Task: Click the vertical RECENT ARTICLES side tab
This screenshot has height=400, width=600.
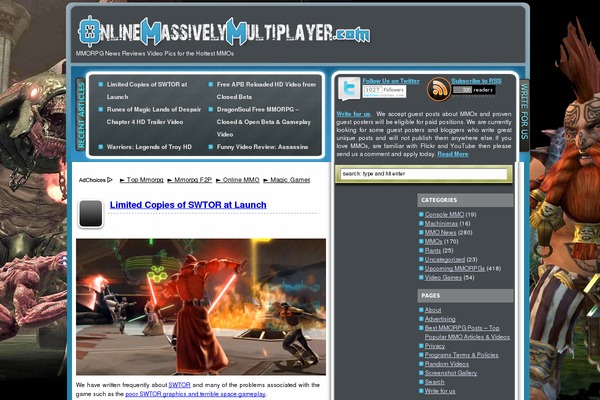Action: [81, 115]
